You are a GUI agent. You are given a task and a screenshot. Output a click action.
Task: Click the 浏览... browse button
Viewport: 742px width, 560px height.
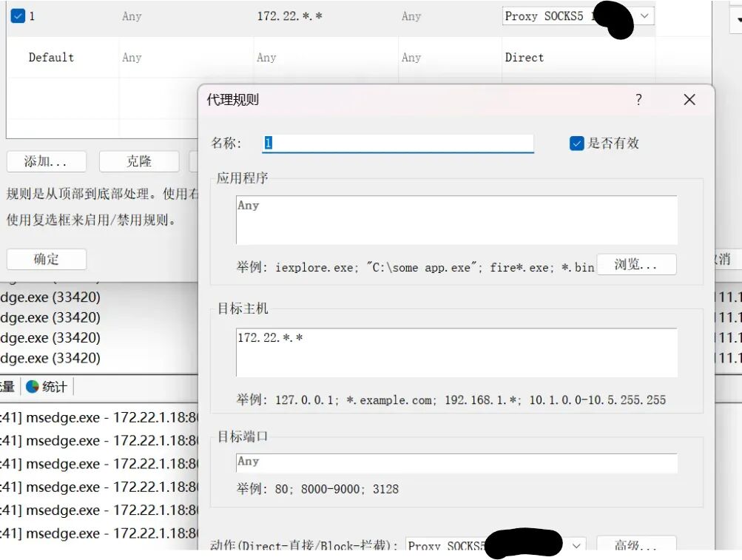point(636,264)
